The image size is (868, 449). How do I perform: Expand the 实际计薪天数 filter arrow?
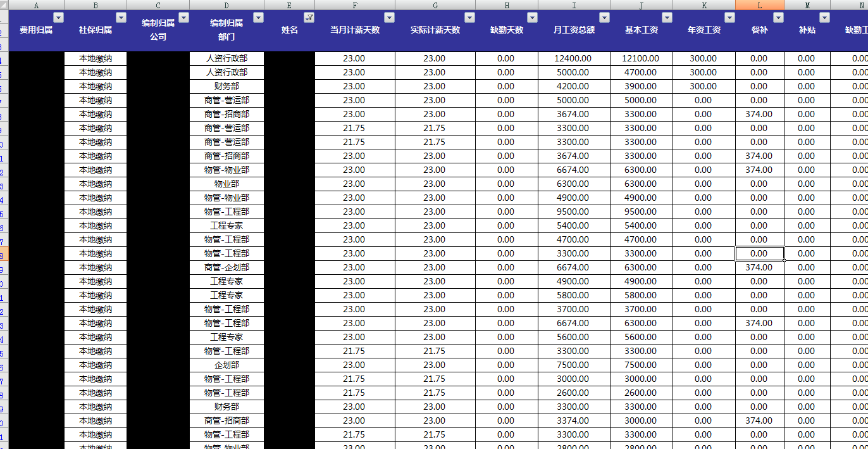469,18
